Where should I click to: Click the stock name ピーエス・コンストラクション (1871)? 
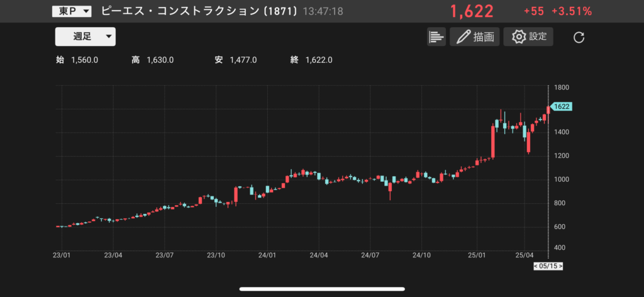[x=199, y=11]
